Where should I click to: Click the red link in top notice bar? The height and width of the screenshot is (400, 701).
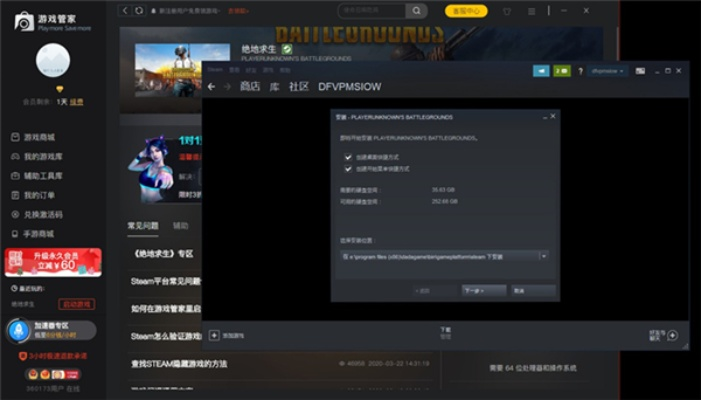(x=238, y=11)
